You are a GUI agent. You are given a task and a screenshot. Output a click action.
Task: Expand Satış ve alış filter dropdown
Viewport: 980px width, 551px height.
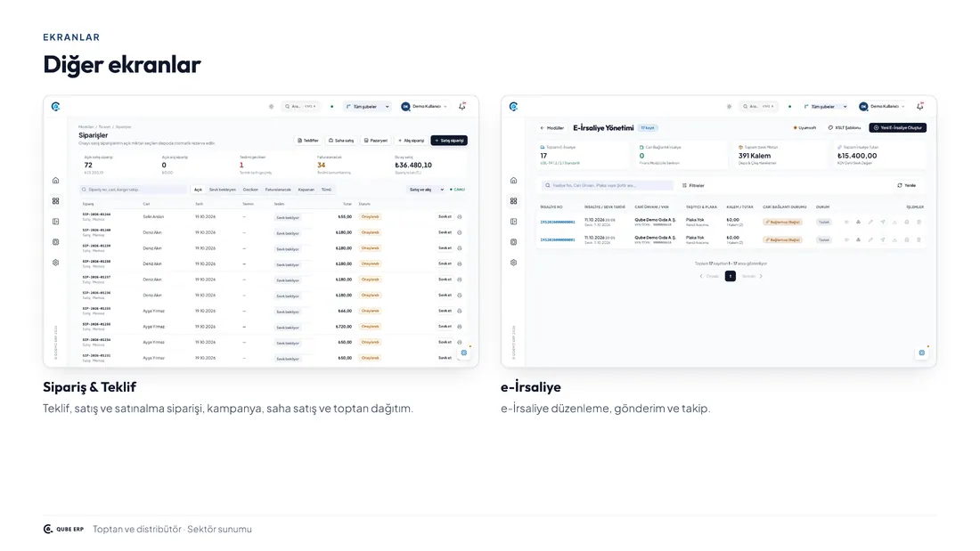click(x=426, y=190)
